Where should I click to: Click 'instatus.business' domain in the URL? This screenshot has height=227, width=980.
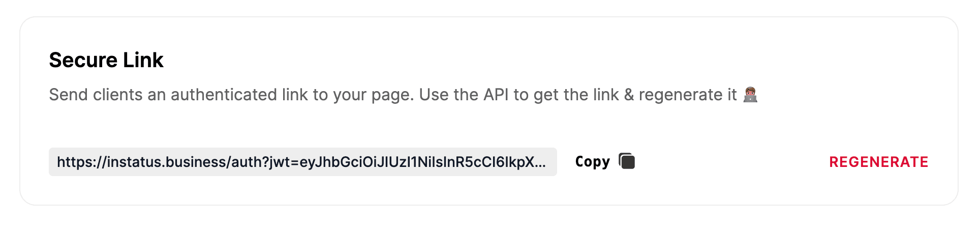click(x=167, y=162)
